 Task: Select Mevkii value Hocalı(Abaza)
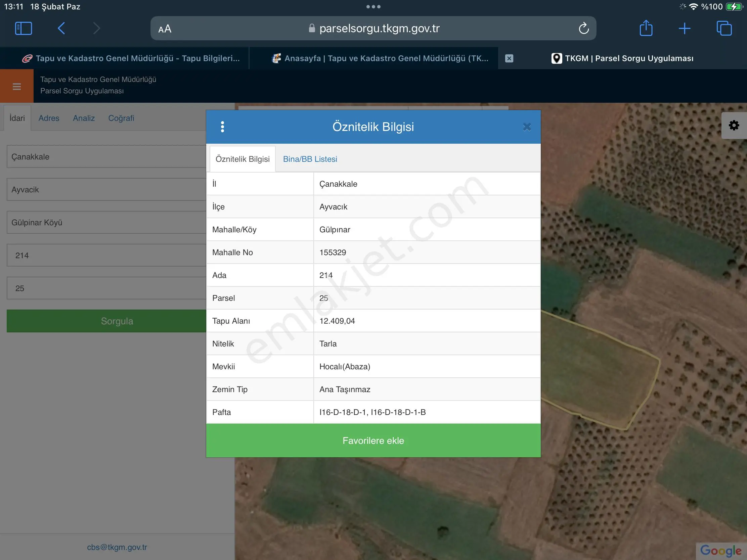345,367
